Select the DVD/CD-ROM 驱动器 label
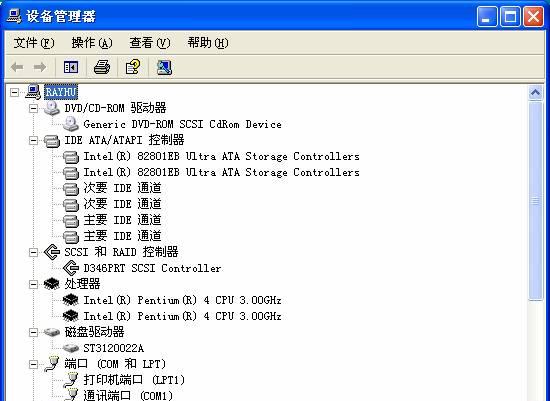Viewport: 550px width, 401px height. [x=115, y=108]
